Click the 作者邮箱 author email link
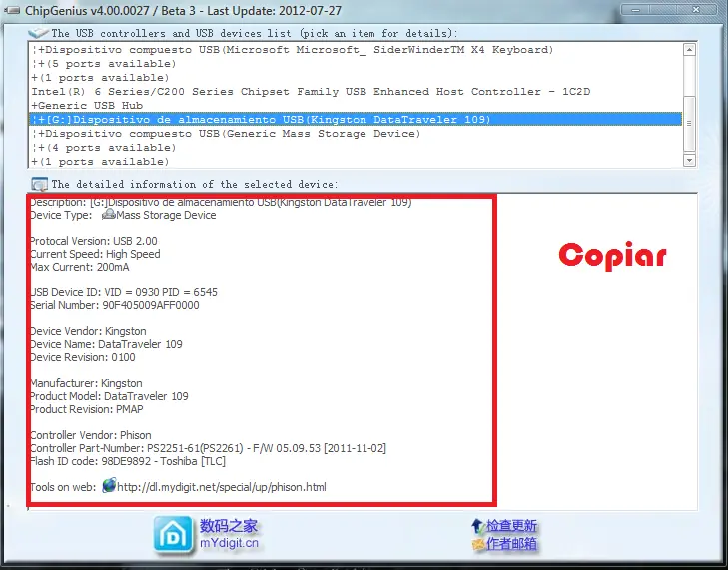This screenshot has width=728, height=570. (x=511, y=543)
